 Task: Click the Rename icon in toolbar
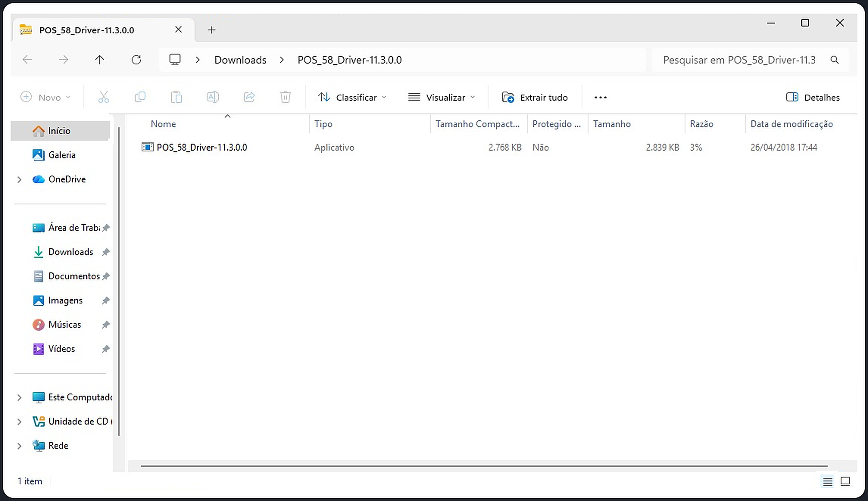coord(212,97)
